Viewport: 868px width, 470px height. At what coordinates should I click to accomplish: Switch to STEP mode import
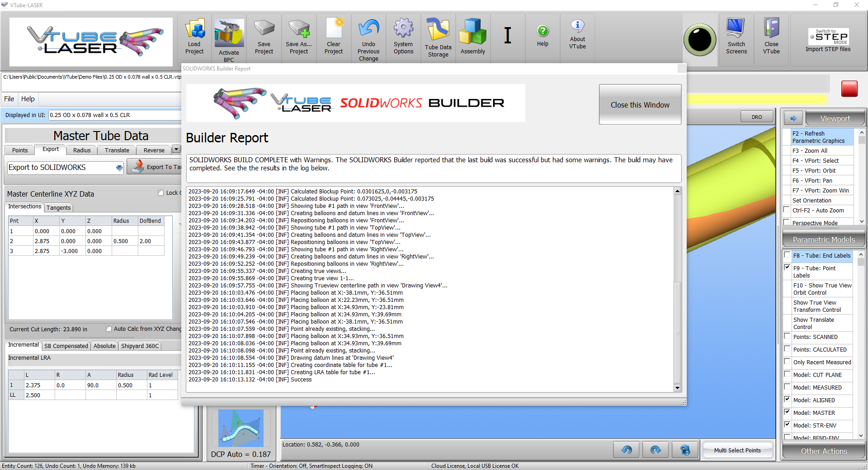[828, 40]
